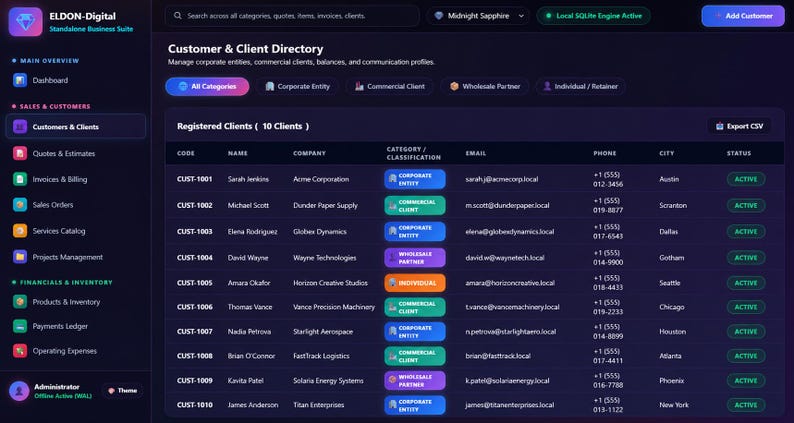The image size is (794, 423).
Task: Click the Payments Ledger card icon
Action: (x=20, y=326)
